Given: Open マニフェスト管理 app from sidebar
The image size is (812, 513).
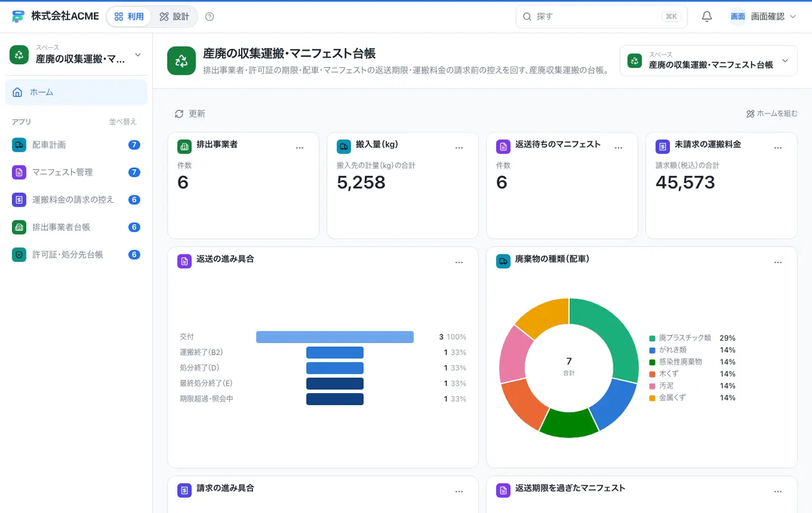Looking at the screenshot, I should 76,172.
